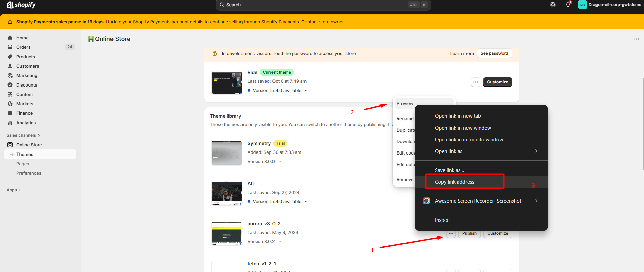644x272 pixels.
Task: Open the Dragon-oil-corp account avatar
Action: (582, 5)
